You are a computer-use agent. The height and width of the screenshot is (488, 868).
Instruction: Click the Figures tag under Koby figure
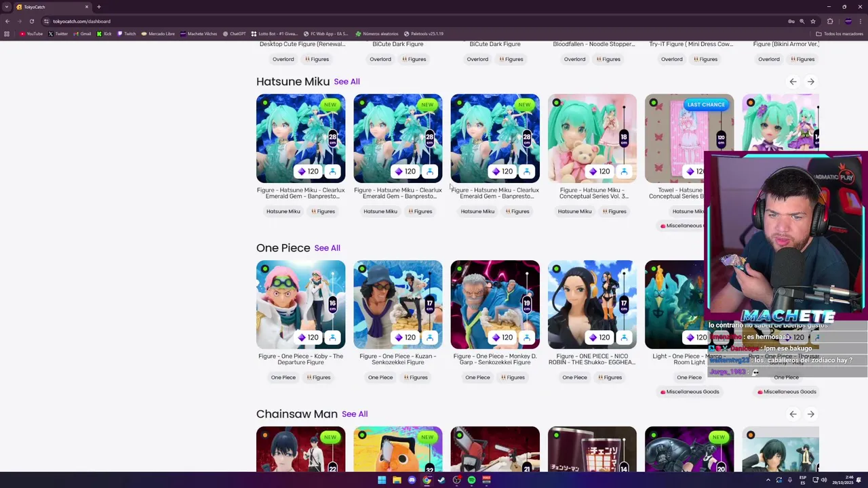317,378
